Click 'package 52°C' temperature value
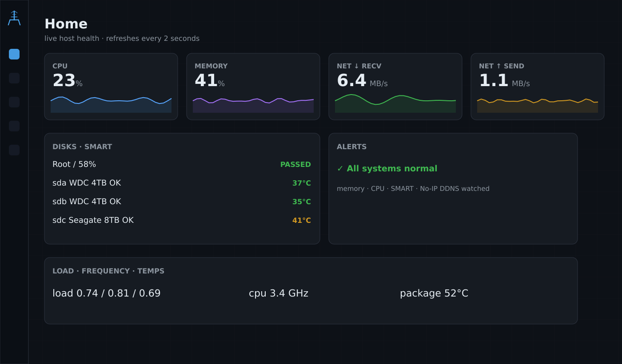622x364 pixels. [x=434, y=293]
